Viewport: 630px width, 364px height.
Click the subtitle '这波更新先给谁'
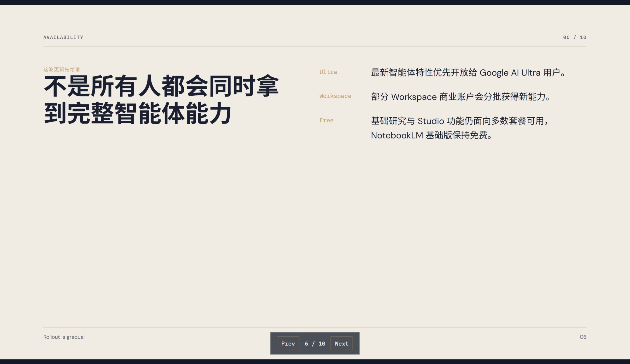tap(62, 69)
